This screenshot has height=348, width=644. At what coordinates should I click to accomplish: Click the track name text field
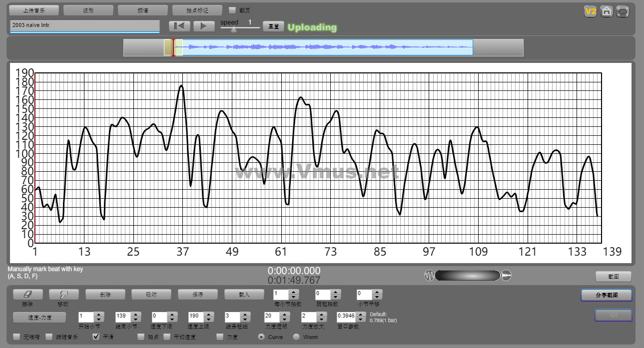(84, 25)
